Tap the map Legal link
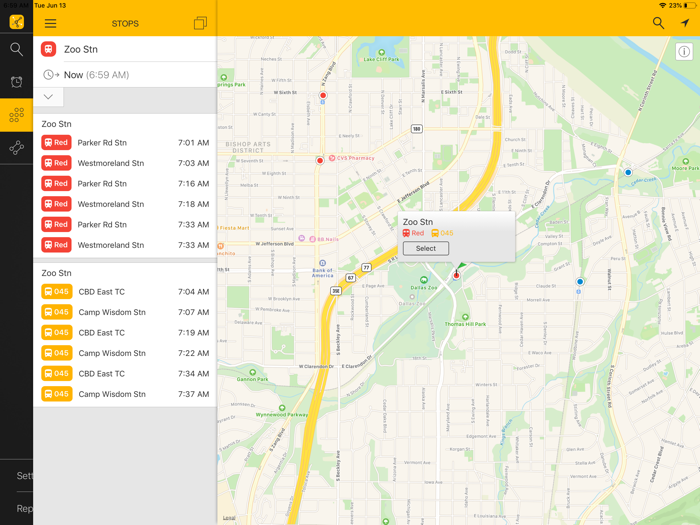The width and height of the screenshot is (700, 525). click(x=229, y=518)
